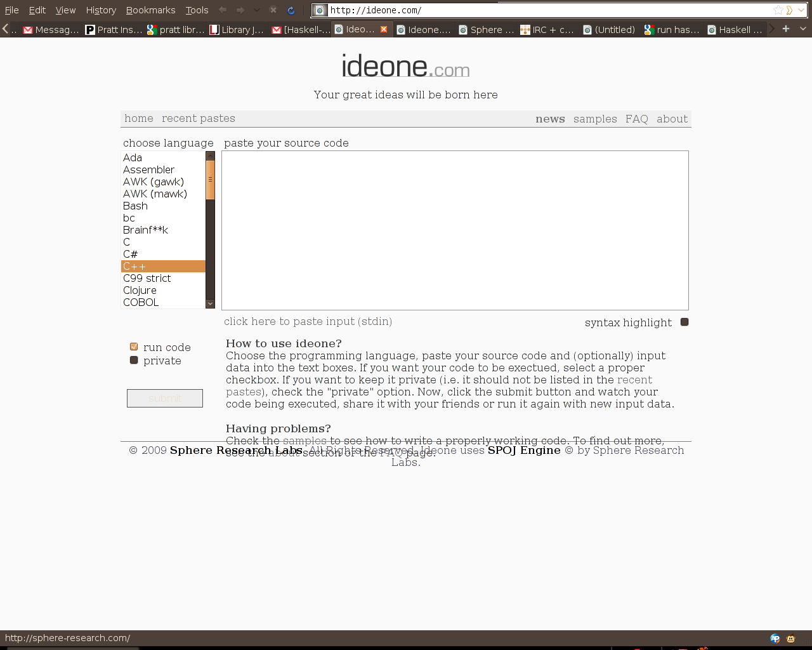Viewport: 812px width, 650px height.
Task: Select Bash in the language list
Action: [x=163, y=206]
